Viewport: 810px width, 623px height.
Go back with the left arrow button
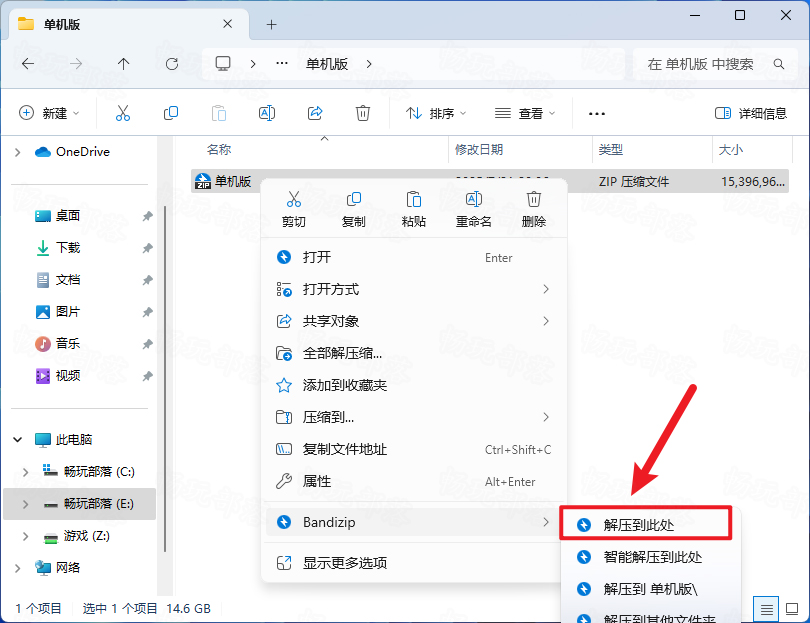pos(28,64)
